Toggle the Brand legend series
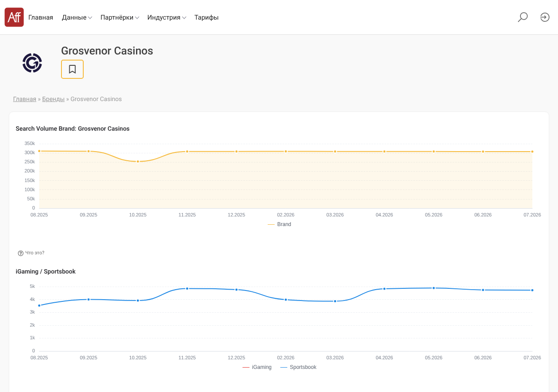This screenshot has height=392, width=558. (x=279, y=224)
